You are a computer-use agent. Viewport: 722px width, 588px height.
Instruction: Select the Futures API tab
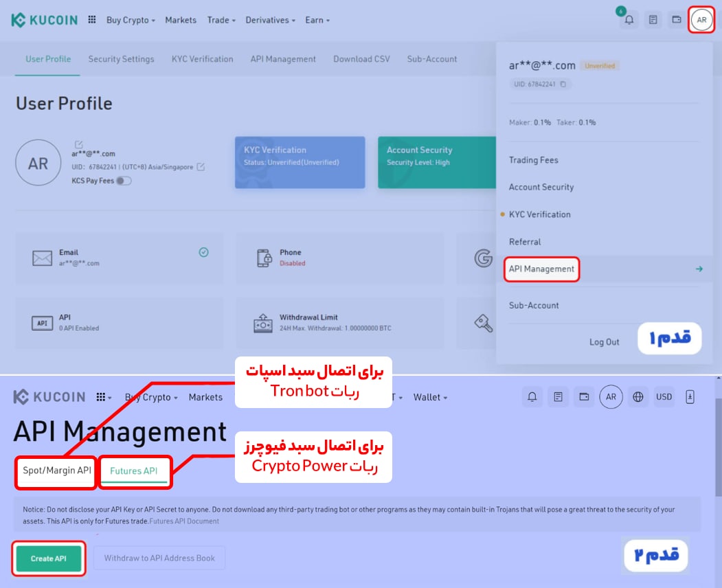(x=133, y=471)
